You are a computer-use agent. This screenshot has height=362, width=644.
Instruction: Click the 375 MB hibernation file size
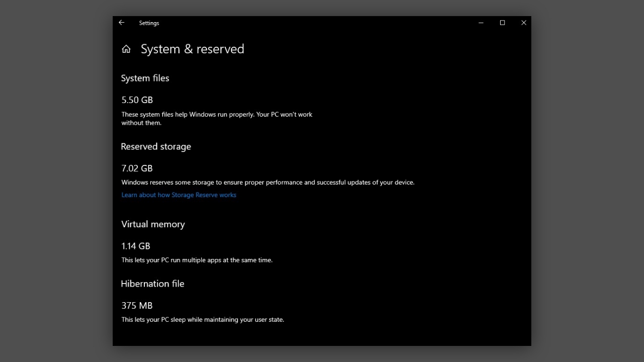[137, 306]
